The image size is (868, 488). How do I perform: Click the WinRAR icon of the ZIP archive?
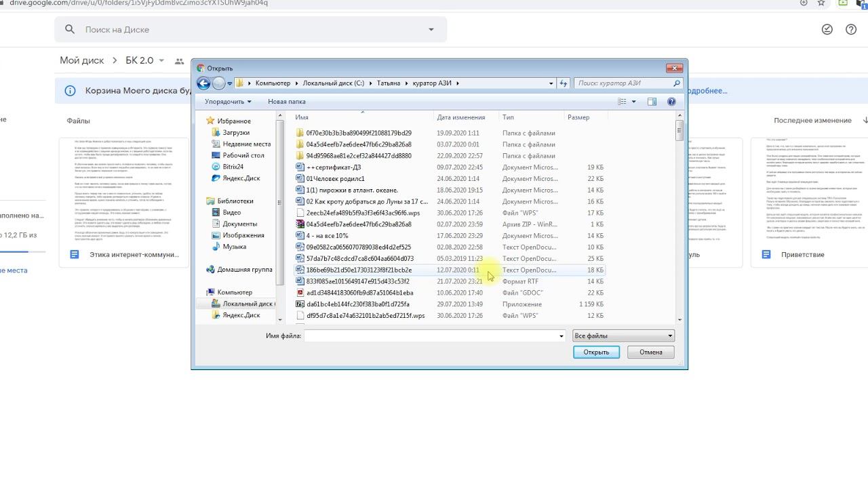coord(300,224)
